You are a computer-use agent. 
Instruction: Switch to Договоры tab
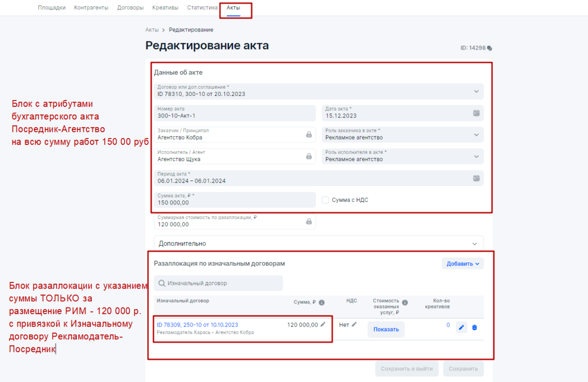pos(130,7)
